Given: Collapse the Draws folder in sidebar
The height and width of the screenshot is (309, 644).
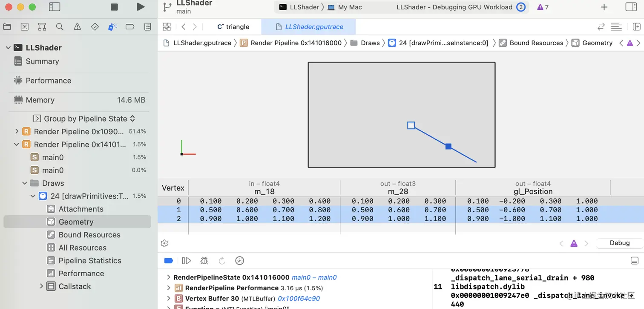Looking at the screenshot, I should [24, 183].
